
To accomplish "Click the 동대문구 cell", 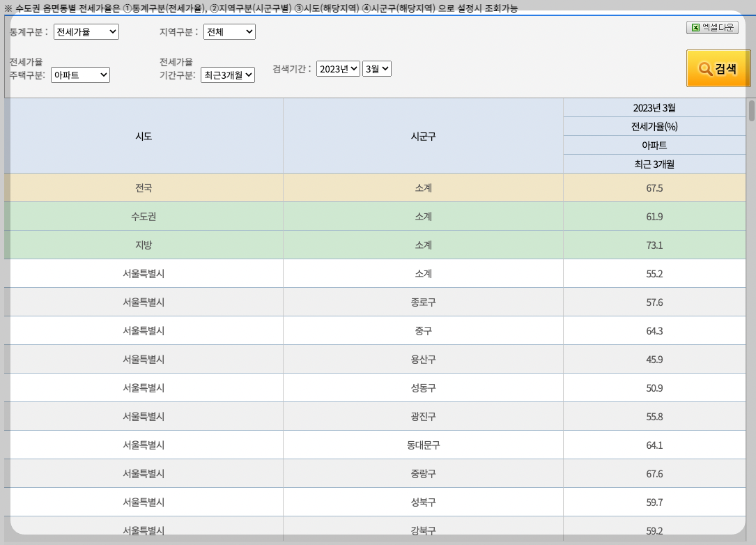I will [423, 445].
